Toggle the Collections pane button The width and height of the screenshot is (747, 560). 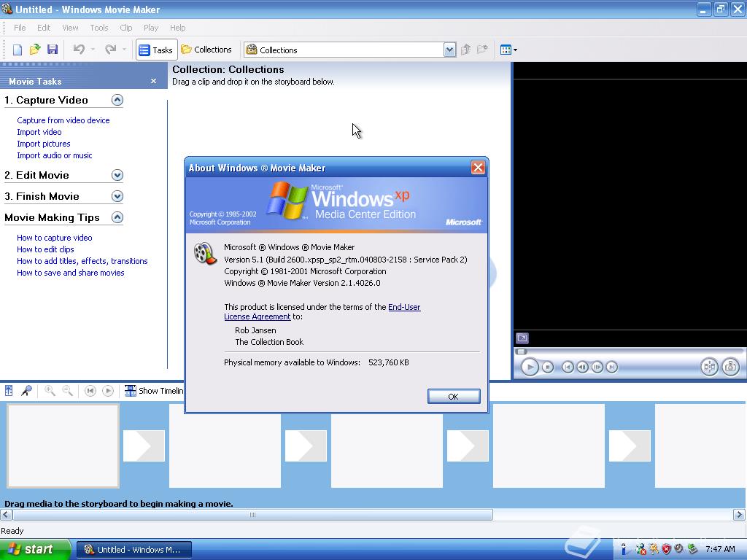point(206,50)
